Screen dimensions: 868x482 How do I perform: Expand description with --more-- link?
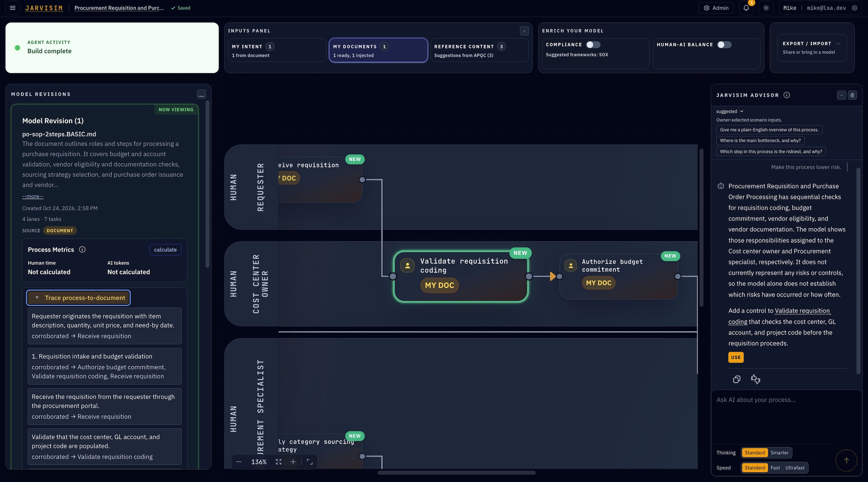(x=33, y=196)
